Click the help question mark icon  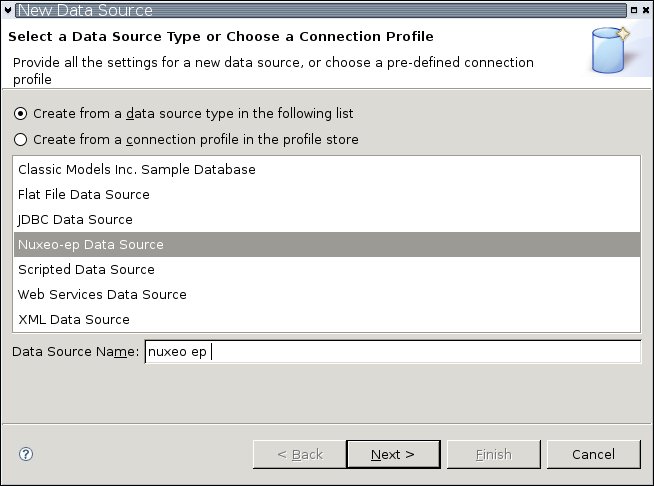(x=26, y=454)
